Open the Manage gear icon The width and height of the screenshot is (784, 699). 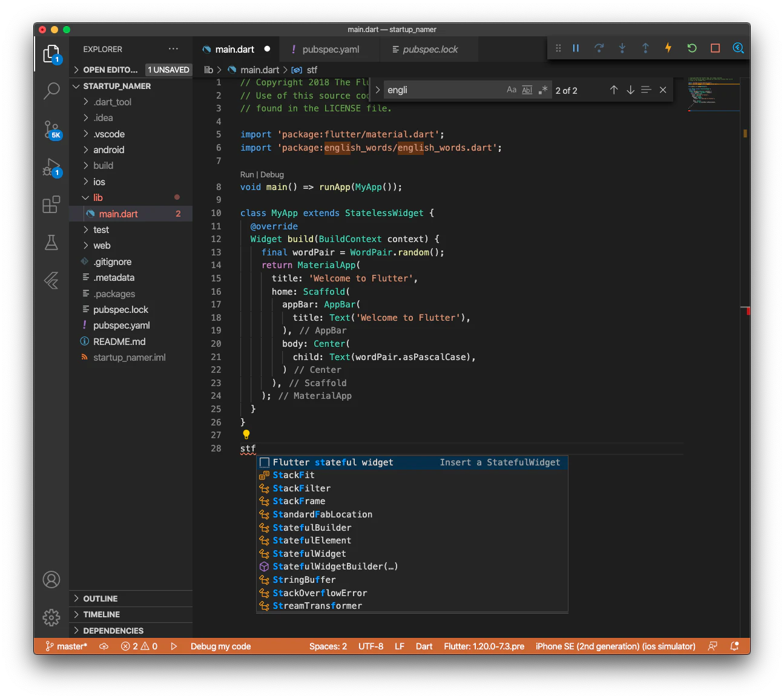pyautogui.click(x=51, y=617)
